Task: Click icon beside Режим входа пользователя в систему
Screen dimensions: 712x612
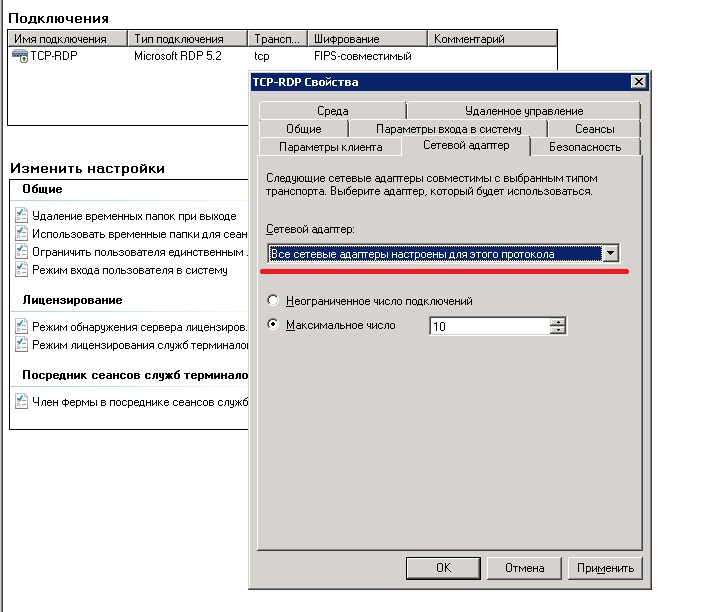Action: click(21, 269)
